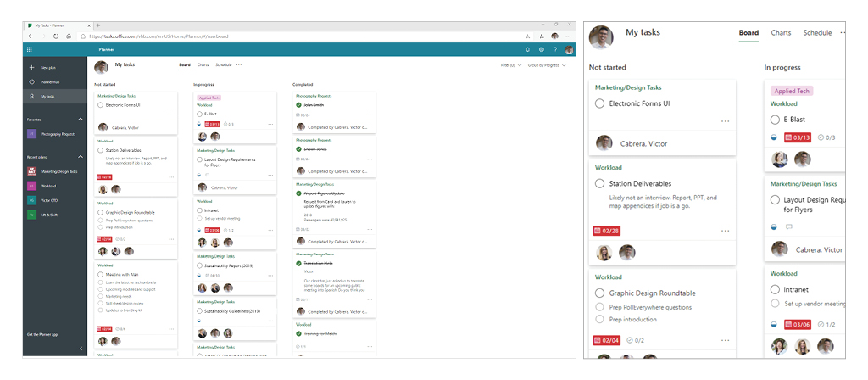Open the Planner hub sidebar icon
This screenshot has width=868, height=380.
pyautogui.click(x=31, y=82)
